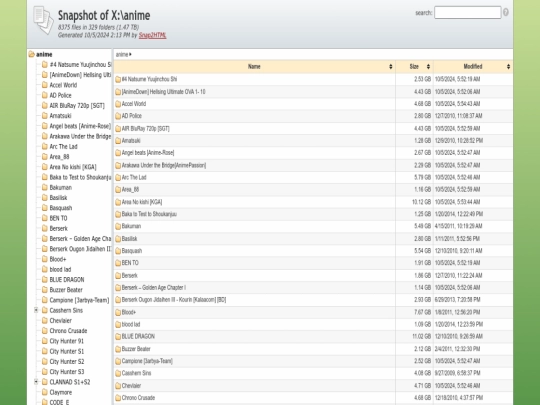Viewport: 540px width, 405px height.
Task: Focus the search input field
Action: click(x=467, y=13)
